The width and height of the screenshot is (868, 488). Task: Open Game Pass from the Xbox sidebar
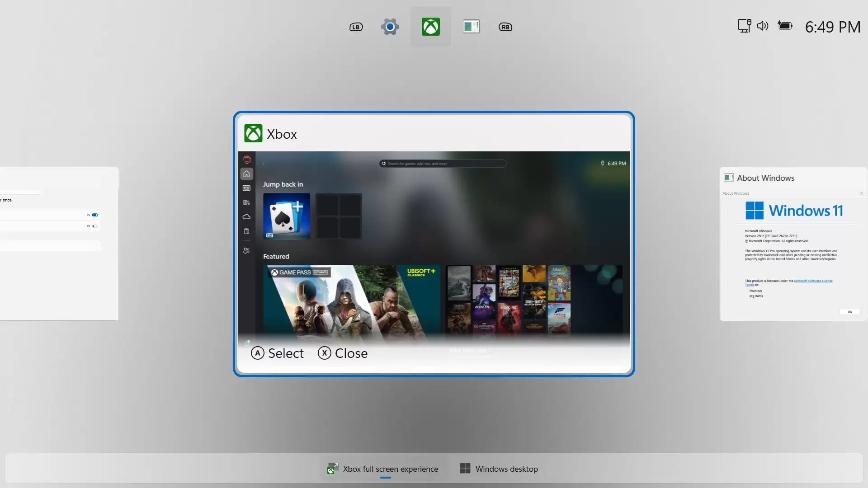246,188
